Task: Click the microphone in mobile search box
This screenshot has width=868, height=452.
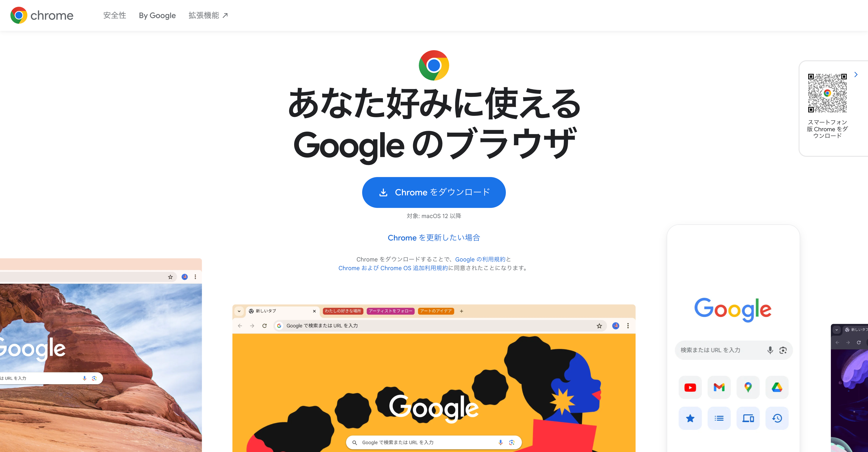Action: click(x=770, y=350)
